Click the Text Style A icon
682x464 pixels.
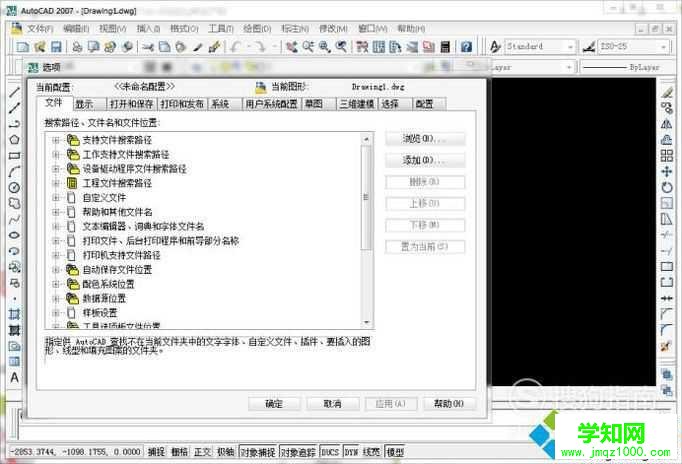click(x=495, y=46)
